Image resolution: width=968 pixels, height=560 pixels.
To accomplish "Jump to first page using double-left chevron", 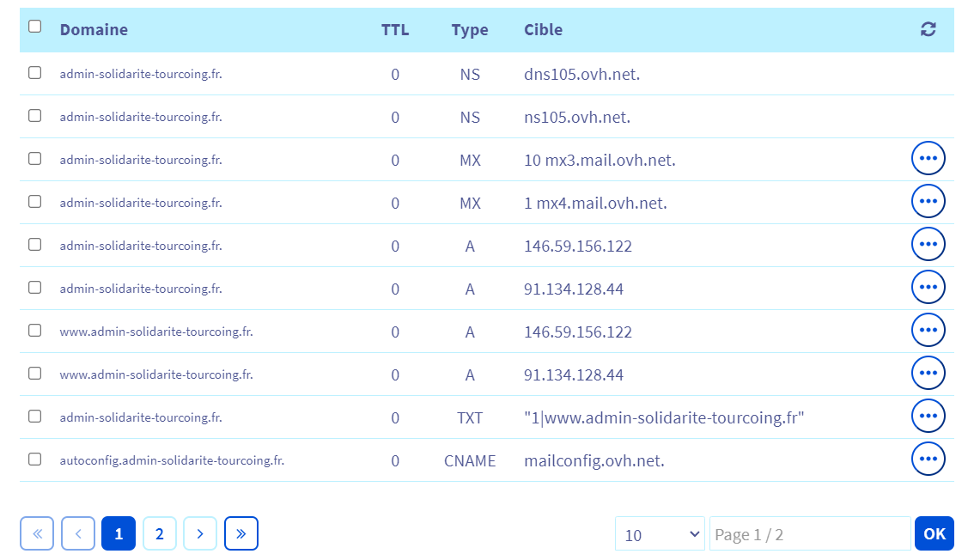I will 37,534.
